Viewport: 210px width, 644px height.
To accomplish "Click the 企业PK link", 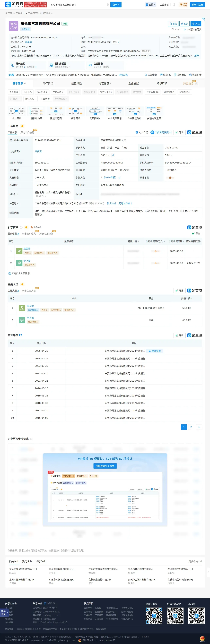I will [x=165, y=75].
